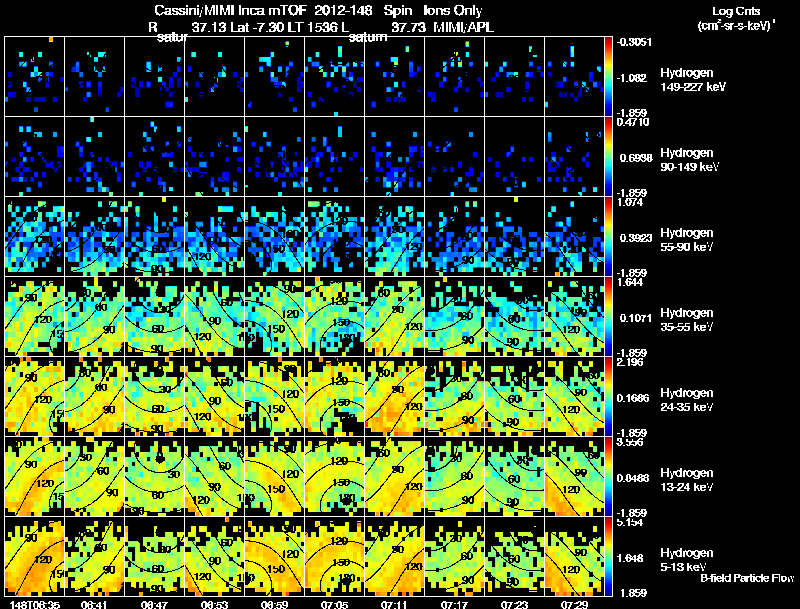Select the Hydrogen 149-227 keV row label
The image size is (800, 609).
click(x=692, y=80)
